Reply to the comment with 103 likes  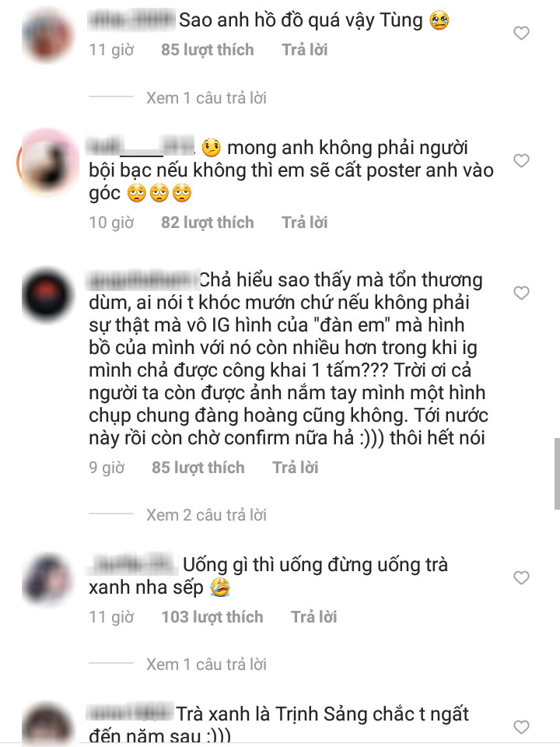click(313, 617)
